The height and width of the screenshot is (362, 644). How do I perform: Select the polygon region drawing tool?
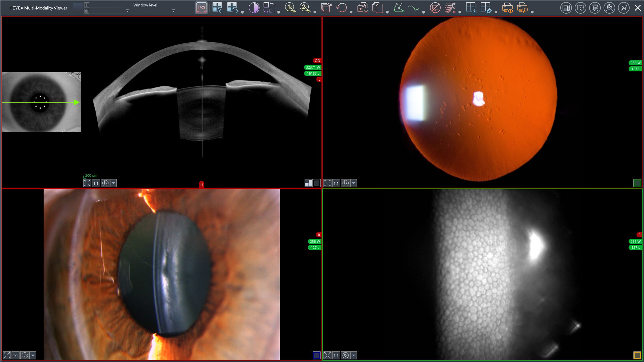tap(399, 8)
